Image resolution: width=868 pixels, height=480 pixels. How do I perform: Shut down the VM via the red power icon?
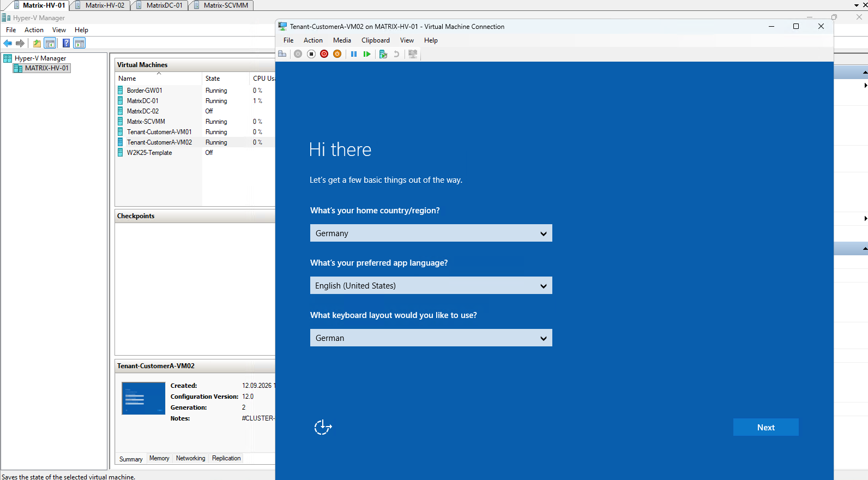pyautogui.click(x=324, y=54)
